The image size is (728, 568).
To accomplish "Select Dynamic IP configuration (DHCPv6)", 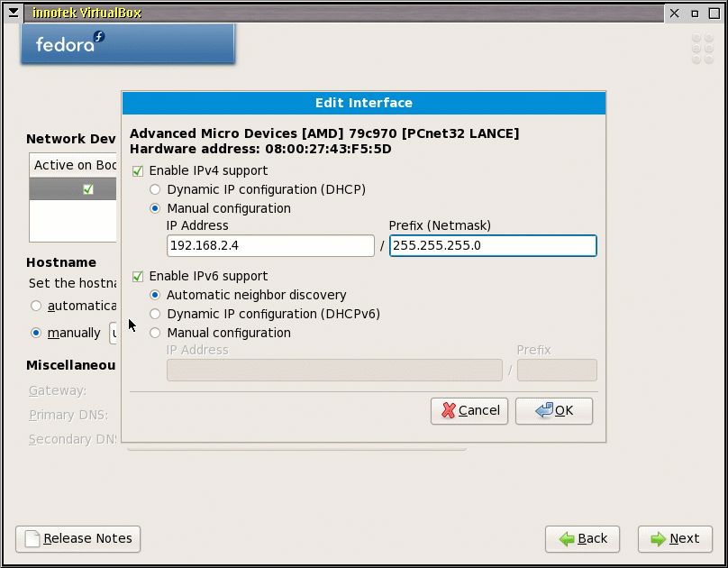I will (155, 314).
